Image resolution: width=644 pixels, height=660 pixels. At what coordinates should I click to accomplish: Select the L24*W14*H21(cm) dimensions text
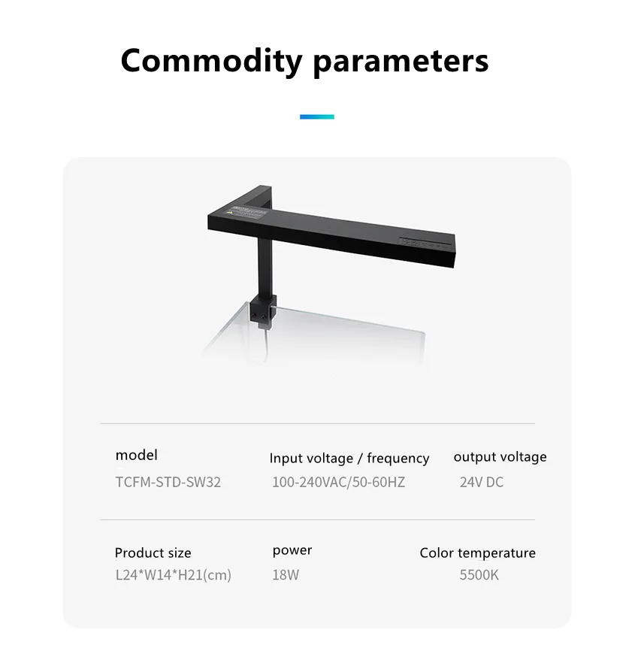(x=173, y=575)
